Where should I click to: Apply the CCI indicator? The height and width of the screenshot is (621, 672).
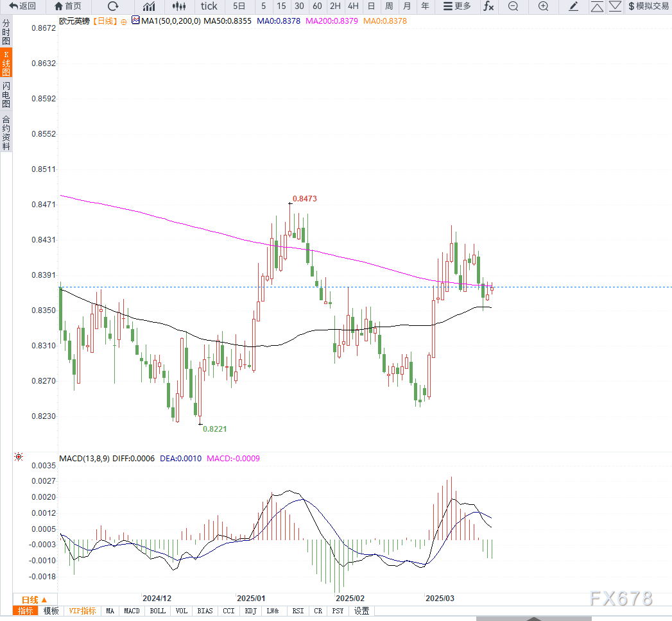228,611
